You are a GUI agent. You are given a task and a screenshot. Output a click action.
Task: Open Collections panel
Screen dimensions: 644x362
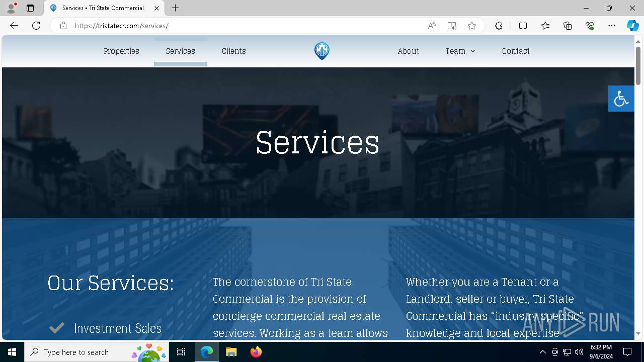tap(568, 26)
